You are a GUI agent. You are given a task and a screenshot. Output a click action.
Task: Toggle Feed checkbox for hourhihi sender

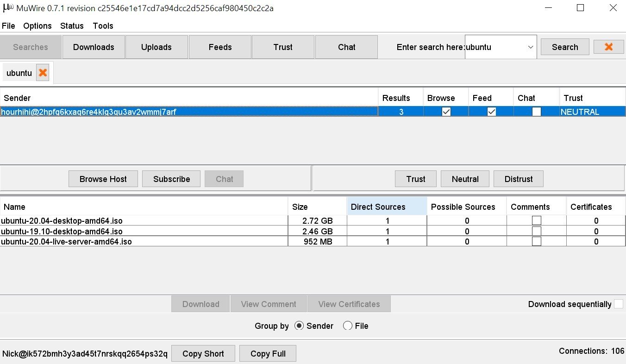[x=492, y=112]
